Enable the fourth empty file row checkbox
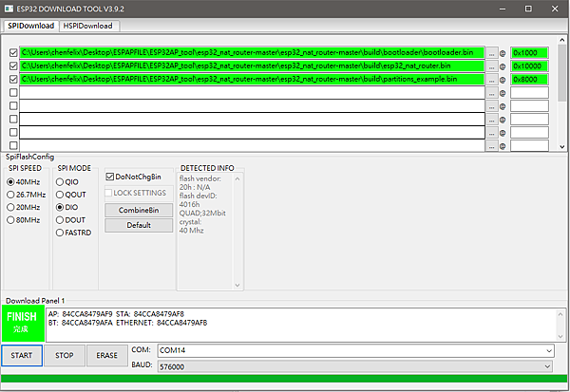The width and height of the screenshot is (570, 392). point(13,93)
